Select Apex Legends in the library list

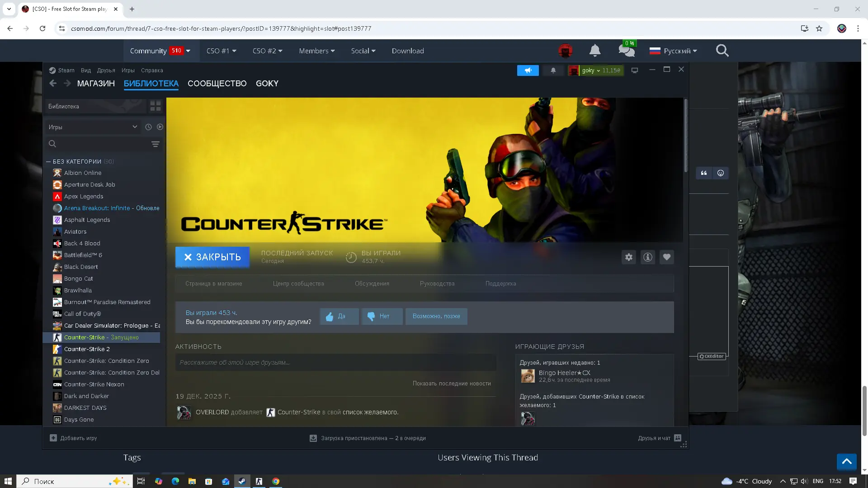pyautogui.click(x=102, y=196)
